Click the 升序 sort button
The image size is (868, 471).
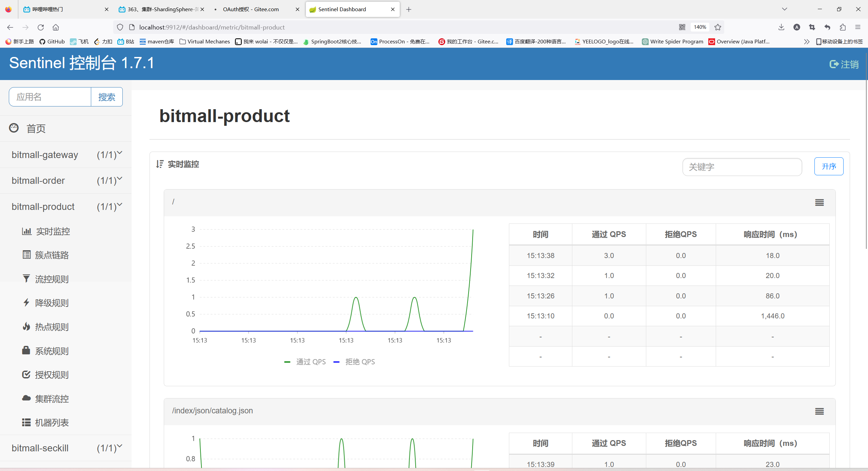(829, 166)
